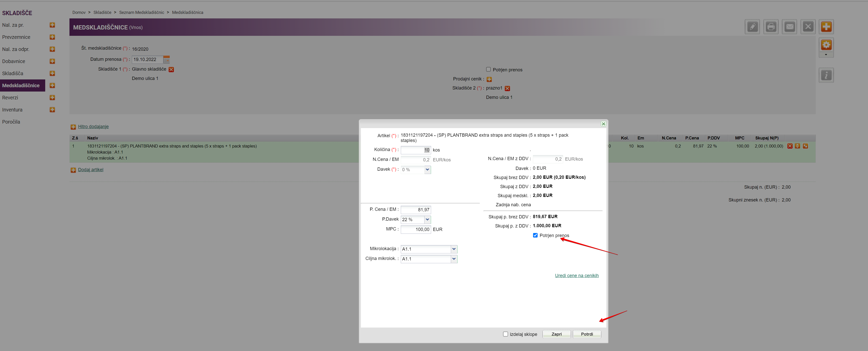Click the edit pencil icon in header
This screenshot has height=351, width=868.
[752, 26]
